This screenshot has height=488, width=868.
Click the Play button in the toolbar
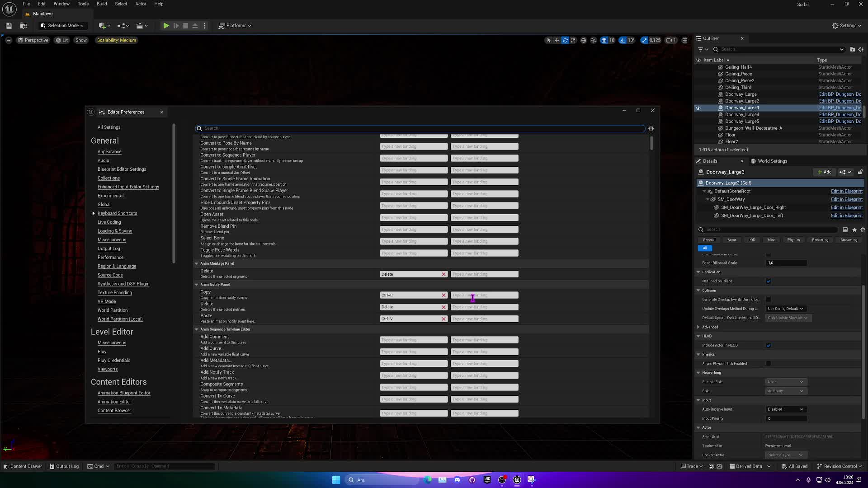pyautogui.click(x=166, y=25)
